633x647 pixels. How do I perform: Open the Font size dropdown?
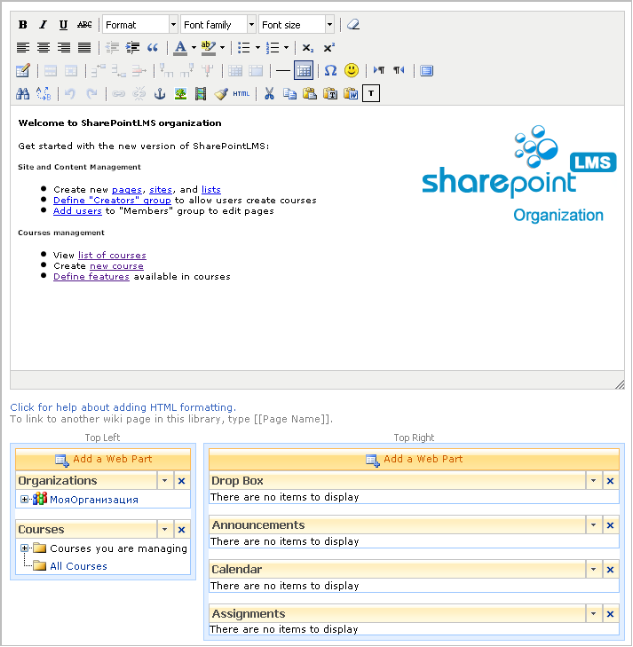click(x=296, y=25)
